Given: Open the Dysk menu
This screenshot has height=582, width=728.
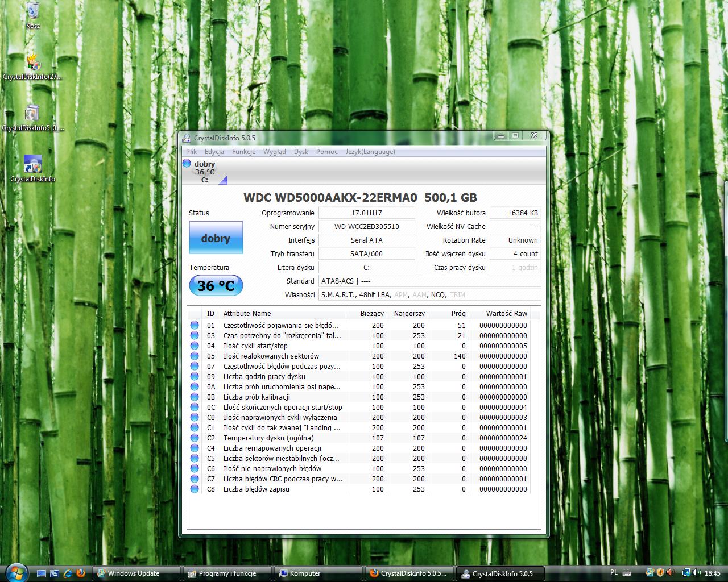Looking at the screenshot, I should click(301, 152).
